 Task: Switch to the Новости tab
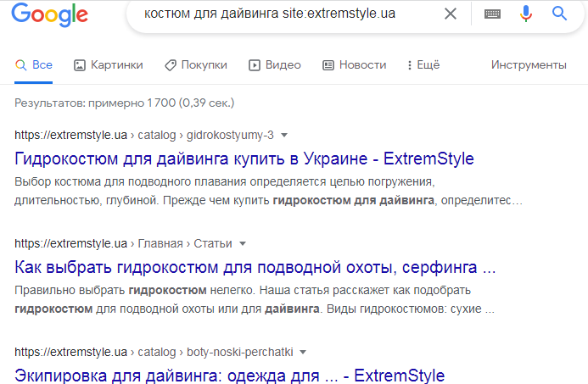pyautogui.click(x=355, y=65)
